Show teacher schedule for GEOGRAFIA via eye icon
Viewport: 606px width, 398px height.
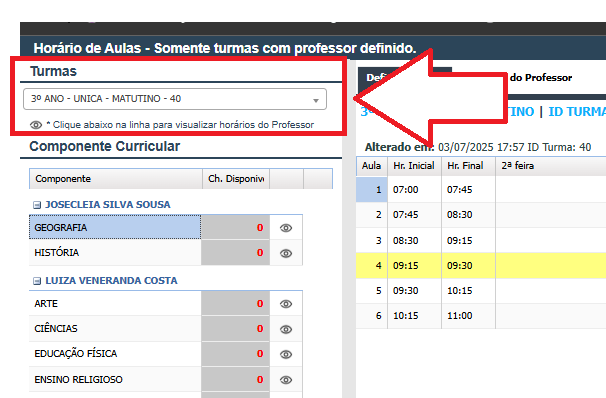(x=286, y=228)
